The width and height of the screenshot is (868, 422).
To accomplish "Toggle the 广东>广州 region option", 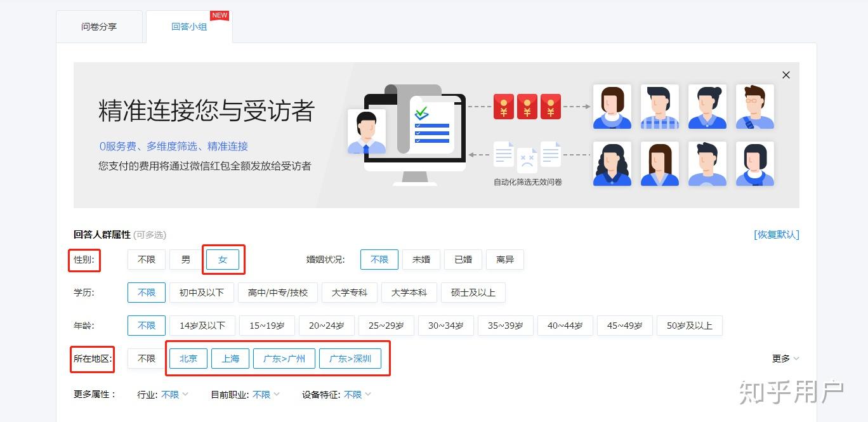I will (284, 359).
